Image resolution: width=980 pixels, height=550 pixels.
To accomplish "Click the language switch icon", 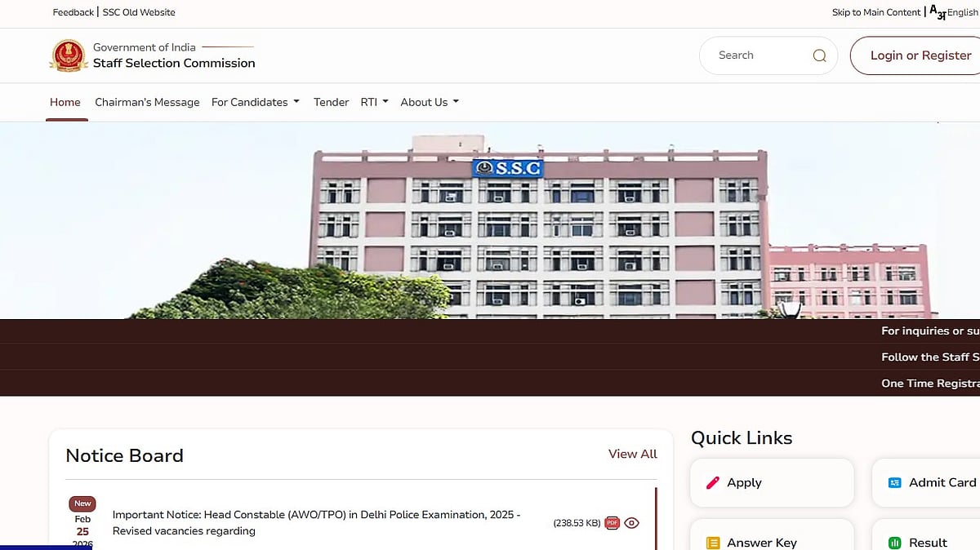I will tap(937, 11).
